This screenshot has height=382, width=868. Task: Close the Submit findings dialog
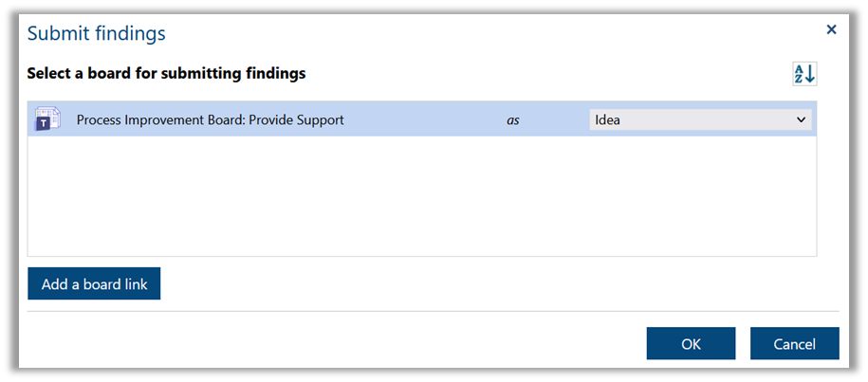point(831,30)
